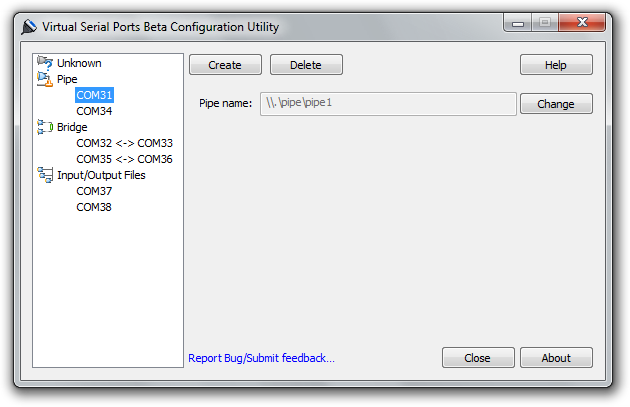Viewport: 630px width, 407px height.
Task: Click into the Pipe name field
Action: click(387, 104)
